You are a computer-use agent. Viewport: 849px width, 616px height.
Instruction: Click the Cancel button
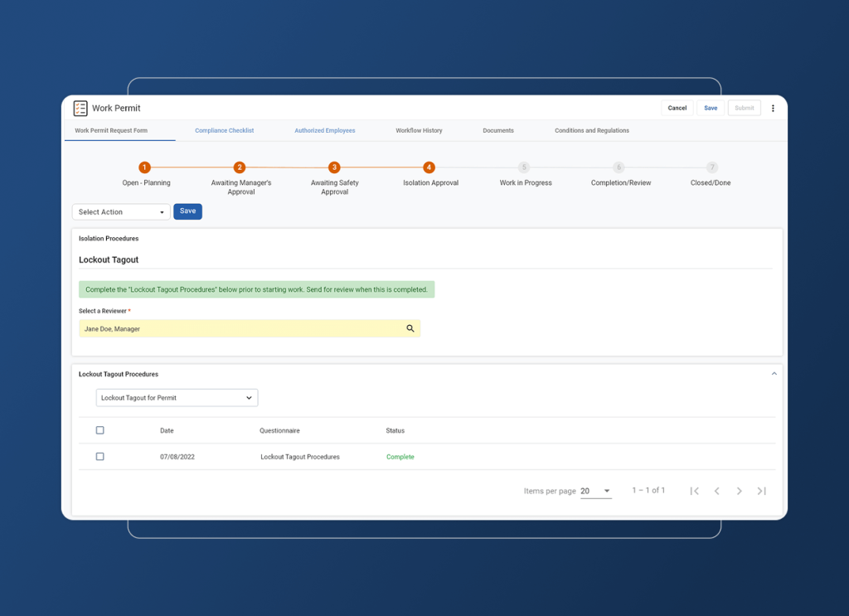point(677,108)
